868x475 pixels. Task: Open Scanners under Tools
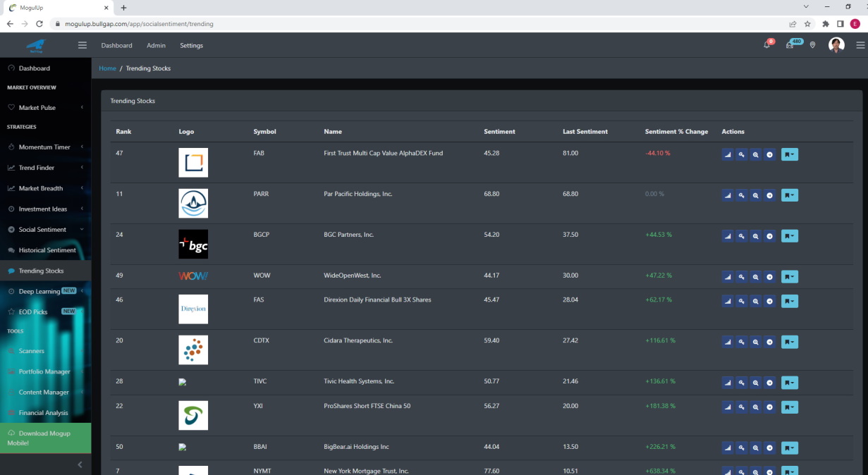tap(45, 351)
